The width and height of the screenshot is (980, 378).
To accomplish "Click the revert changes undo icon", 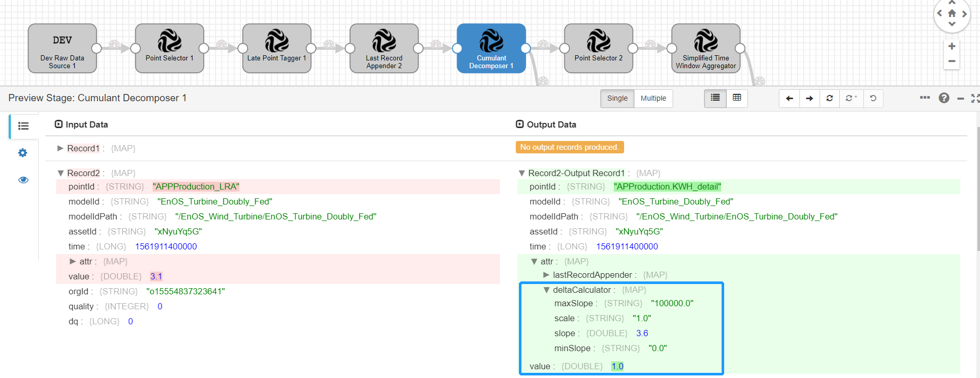I will pos(873,98).
